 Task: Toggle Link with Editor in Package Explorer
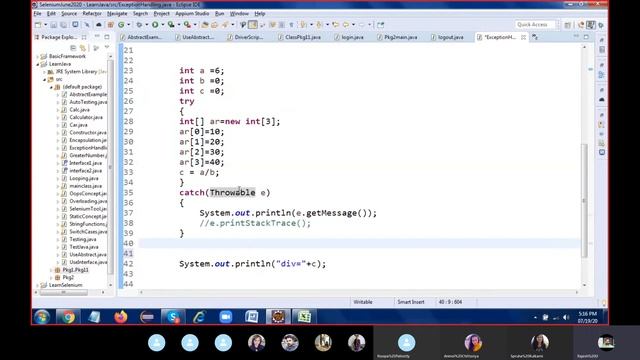click(x=83, y=48)
